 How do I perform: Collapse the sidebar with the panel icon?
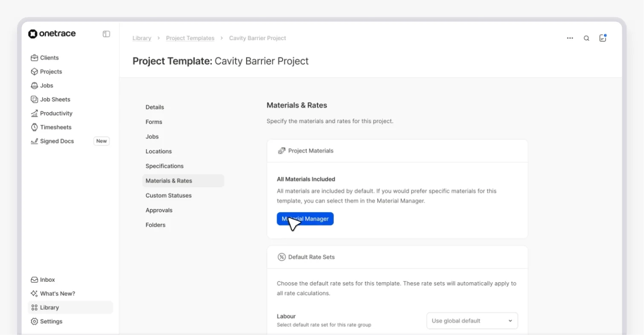107,34
